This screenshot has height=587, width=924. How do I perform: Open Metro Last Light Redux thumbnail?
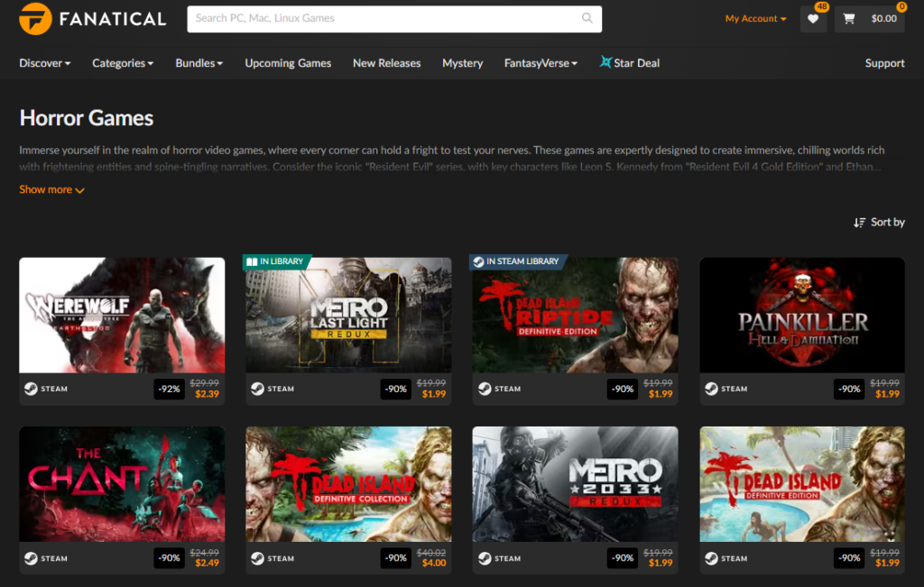[x=349, y=315]
